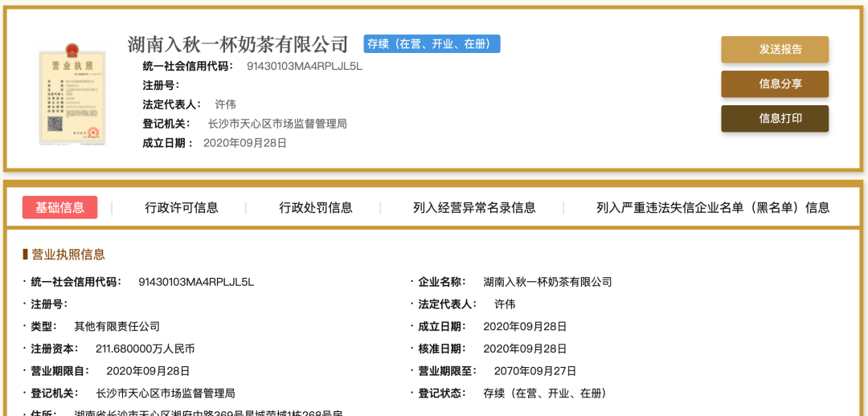Click the 注册号 label in the header
The image size is (868, 416).
161,86
